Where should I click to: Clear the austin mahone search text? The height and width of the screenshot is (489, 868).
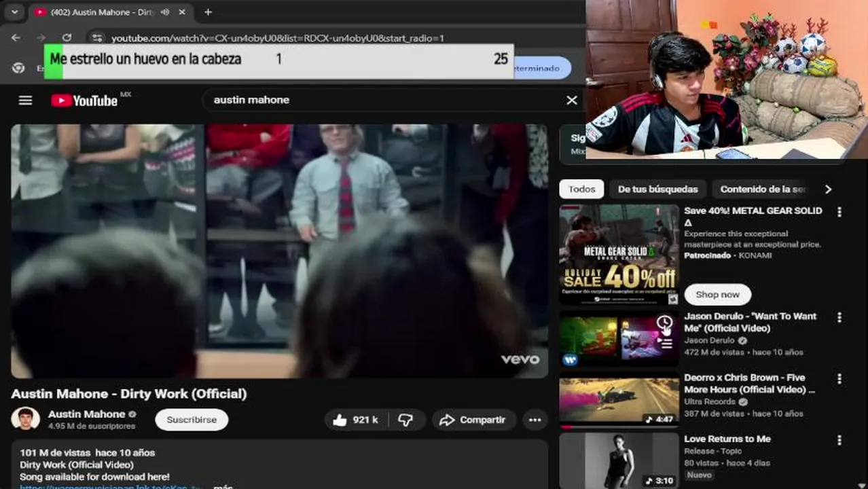[572, 100]
